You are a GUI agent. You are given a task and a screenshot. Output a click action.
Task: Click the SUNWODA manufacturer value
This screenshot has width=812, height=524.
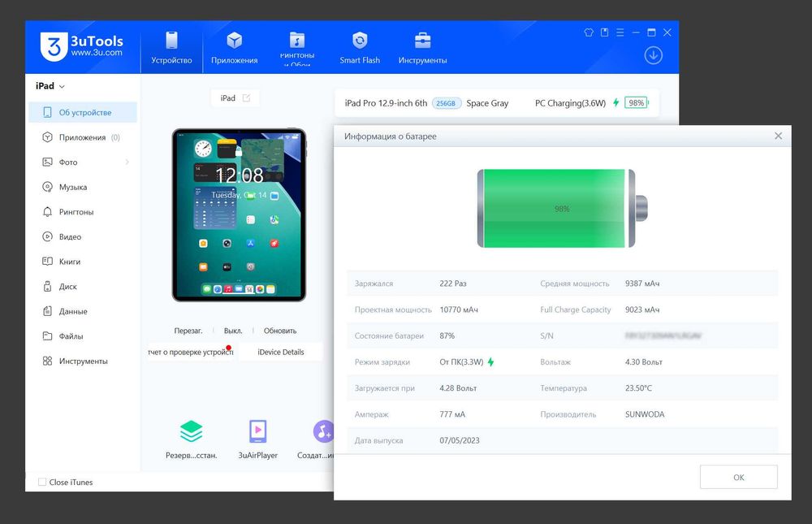(x=645, y=414)
